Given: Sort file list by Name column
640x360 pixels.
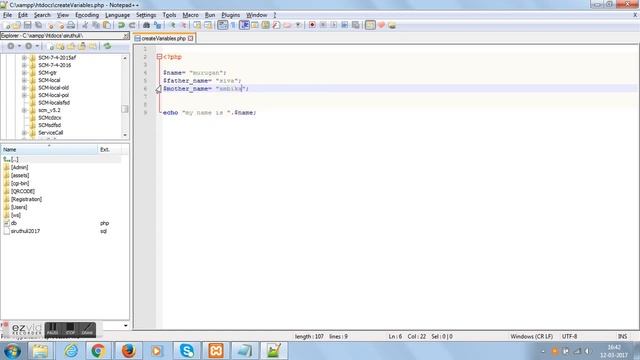Looking at the screenshot, I should coord(49,149).
